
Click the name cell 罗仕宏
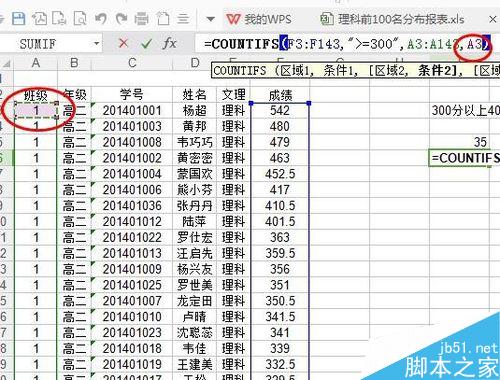click(x=194, y=237)
